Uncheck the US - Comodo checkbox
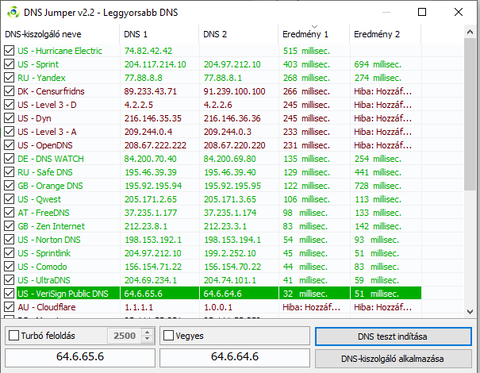The image size is (480, 373). pos(9,266)
